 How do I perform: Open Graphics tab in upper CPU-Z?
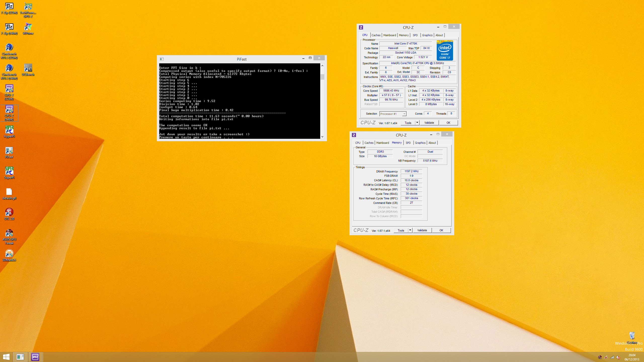coord(427,35)
